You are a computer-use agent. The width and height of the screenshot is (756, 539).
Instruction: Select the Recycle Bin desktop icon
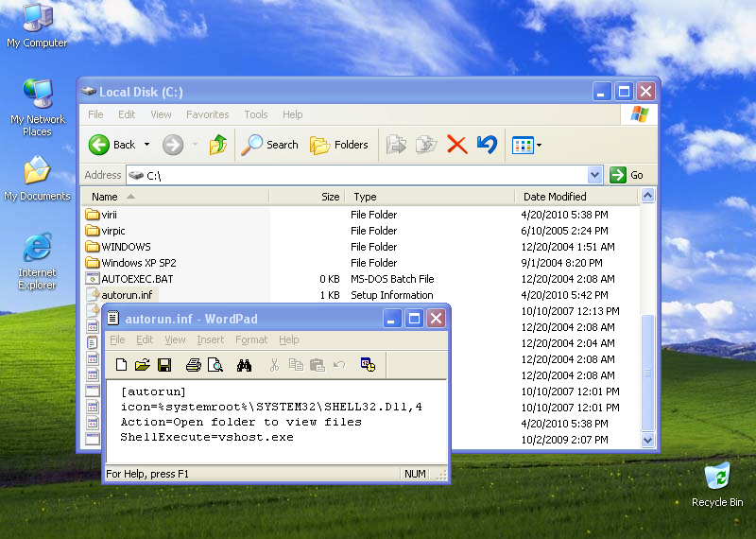(717, 484)
